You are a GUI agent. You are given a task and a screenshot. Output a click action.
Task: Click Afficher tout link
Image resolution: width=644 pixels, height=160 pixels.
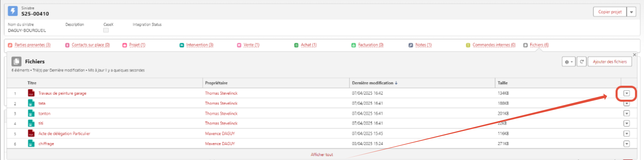coord(322,155)
